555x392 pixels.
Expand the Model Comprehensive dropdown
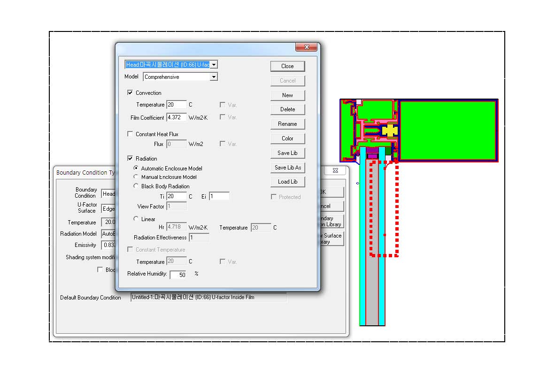(x=214, y=77)
